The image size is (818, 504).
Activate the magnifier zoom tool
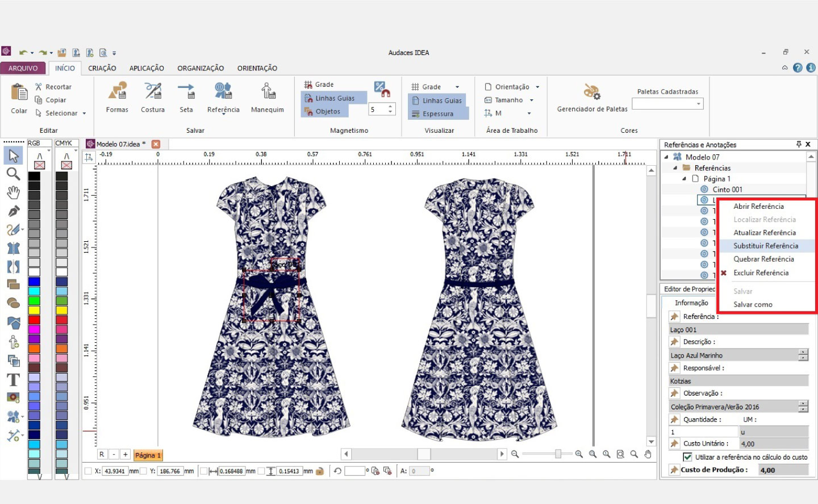tap(14, 174)
